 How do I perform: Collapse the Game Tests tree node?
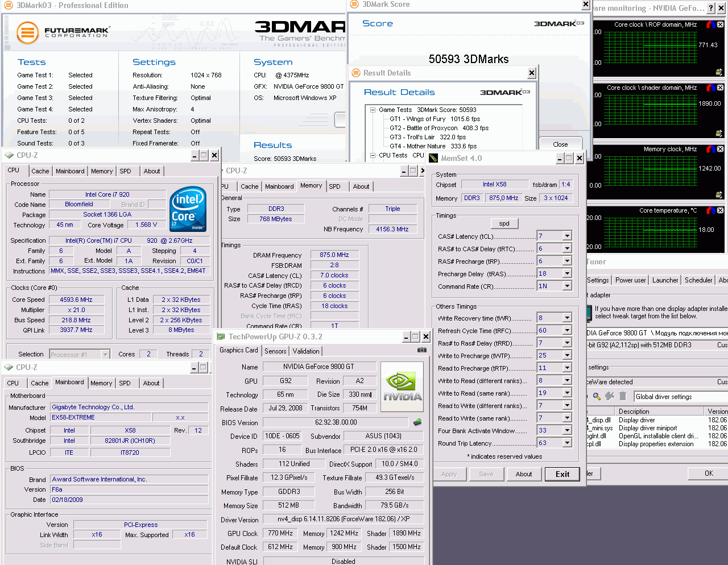tap(373, 110)
